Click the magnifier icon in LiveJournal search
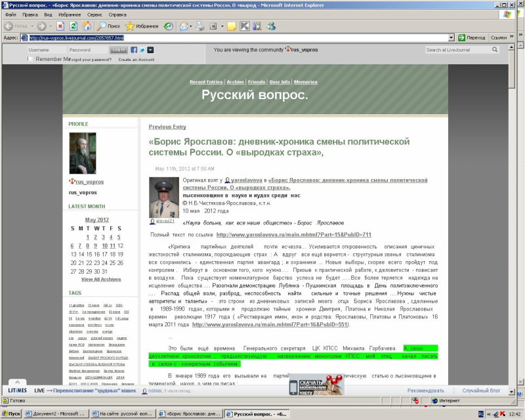The width and height of the screenshot is (525, 420). [x=495, y=50]
